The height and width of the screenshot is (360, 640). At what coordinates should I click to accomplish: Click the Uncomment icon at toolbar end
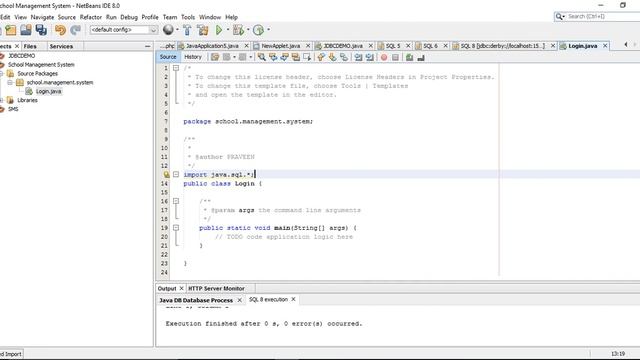pos(421,58)
